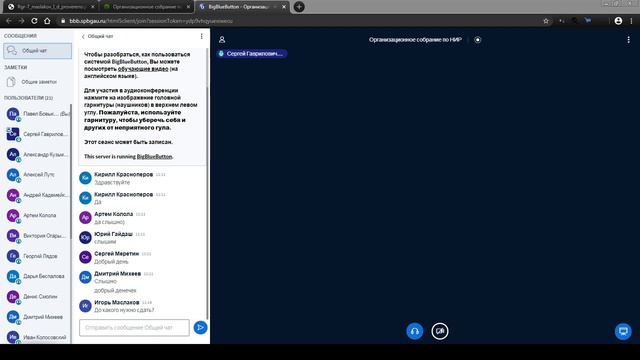Open the options menu in meeting header
The image size is (640, 360).
pyautogui.click(x=629, y=40)
